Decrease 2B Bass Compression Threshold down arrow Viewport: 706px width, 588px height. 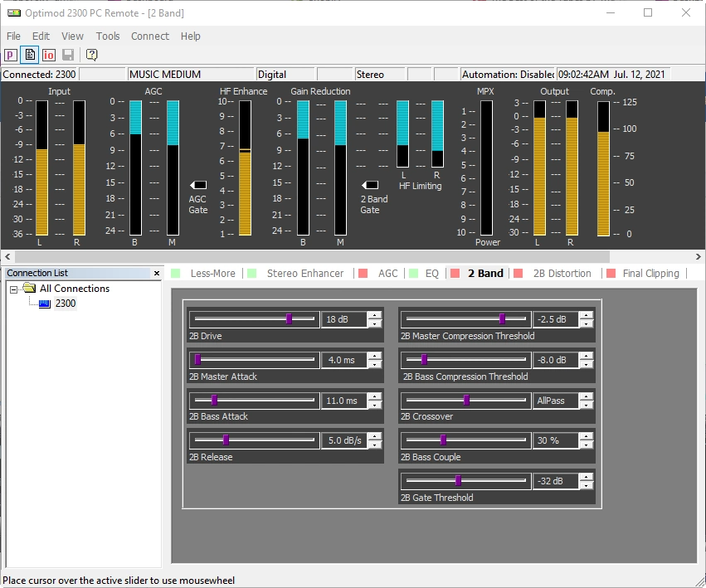pos(587,364)
